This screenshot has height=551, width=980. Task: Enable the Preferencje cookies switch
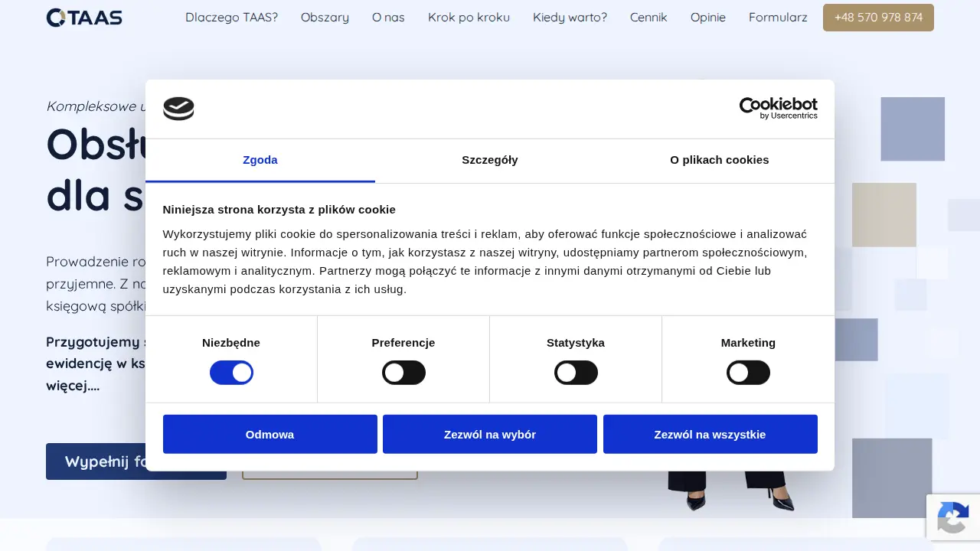point(403,373)
